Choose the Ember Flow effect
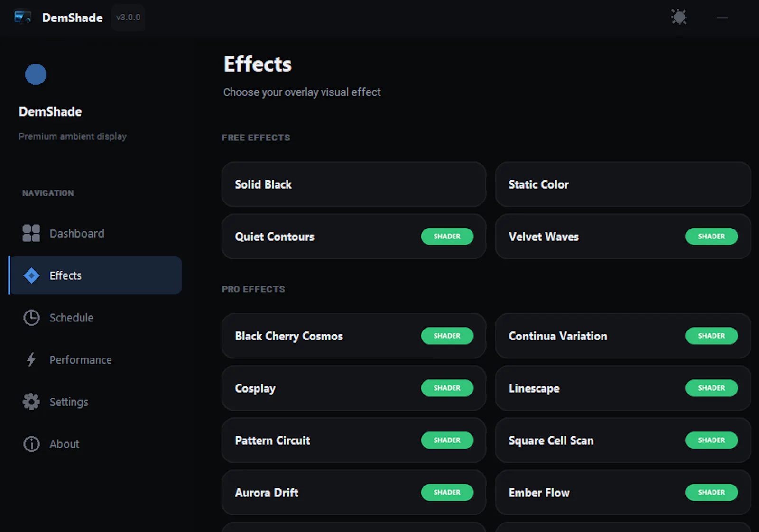Screen dimensions: 759x532 [623, 493]
